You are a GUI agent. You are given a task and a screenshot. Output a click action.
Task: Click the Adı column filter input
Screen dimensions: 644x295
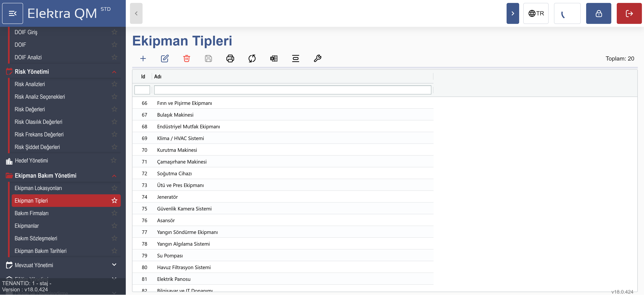[x=293, y=90]
